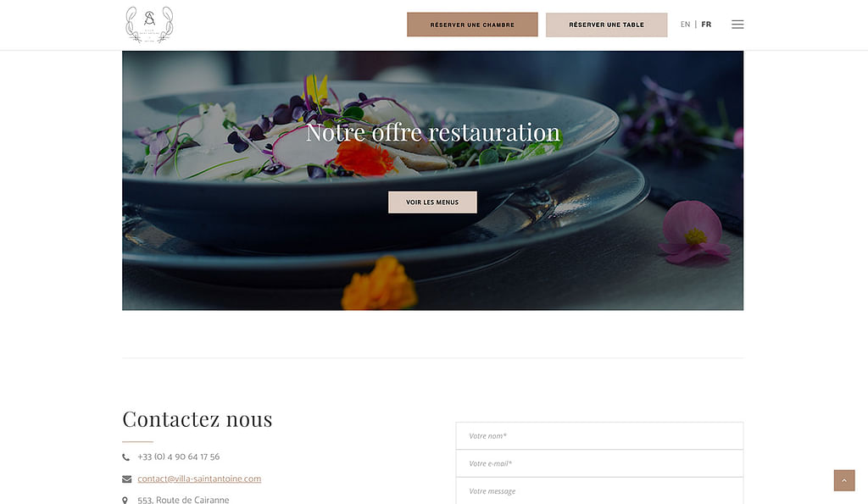Open Voir les menus button
This screenshot has height=504, width=868.
[x=432, y=202]
